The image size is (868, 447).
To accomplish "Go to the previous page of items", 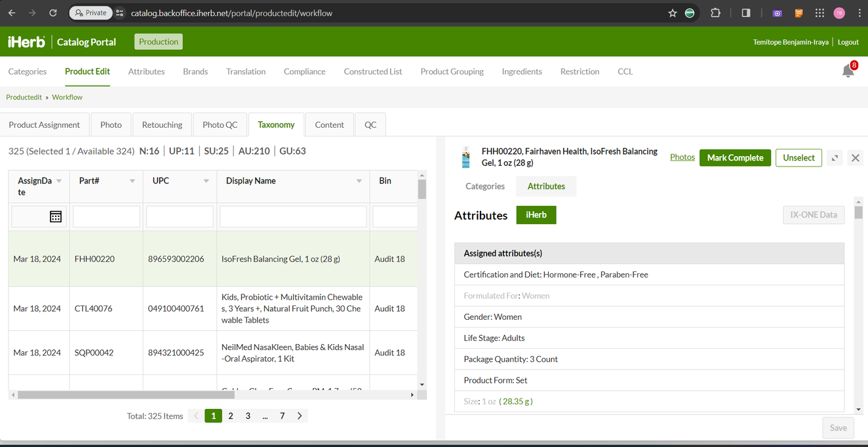I will coord(196,416).
